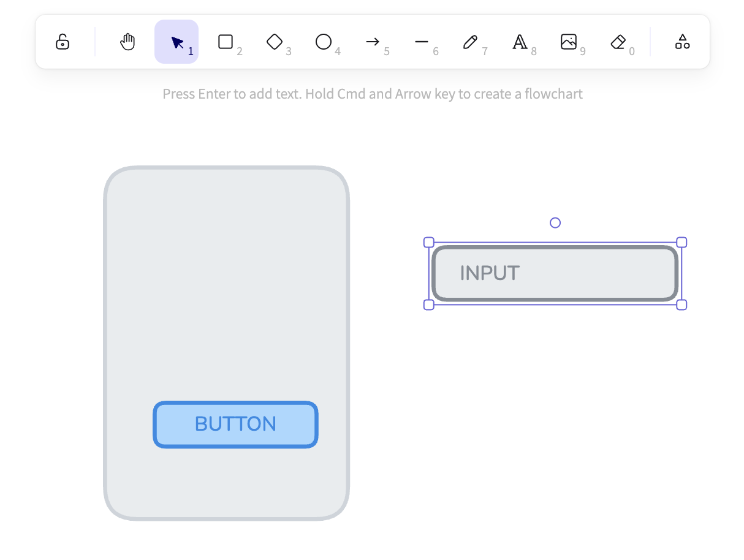The width and height of the screenshot is (744, 560).
Task: Click the blue BUTTON shape
Action: click(235, 425)
